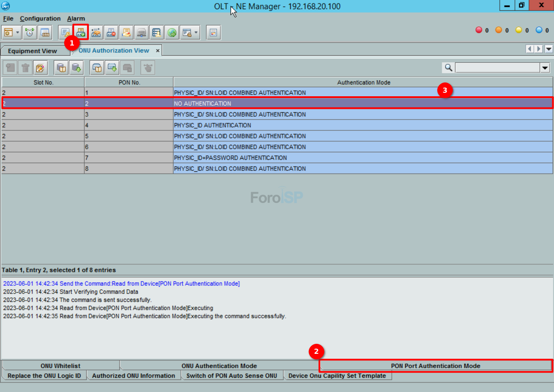Click the ONU Authorization toolbar icon

pyautogui.click(x=81, y=33)
